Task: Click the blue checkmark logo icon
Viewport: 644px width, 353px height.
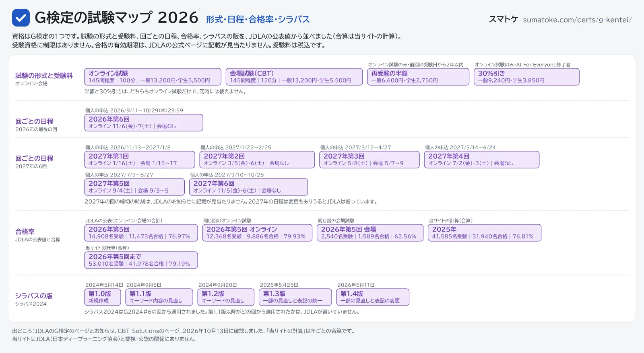Action: click(x=21, y=18)
